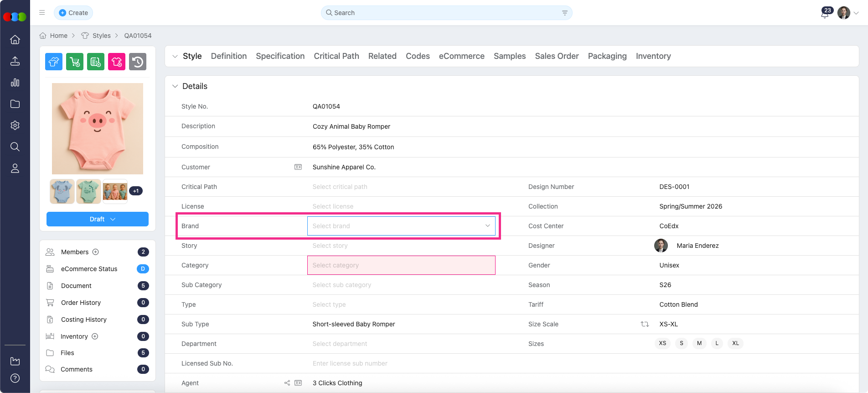Switch to the Critical Path tab
Image resolution: width=868 pixels, height=393 pixels.
pos(336,56)
